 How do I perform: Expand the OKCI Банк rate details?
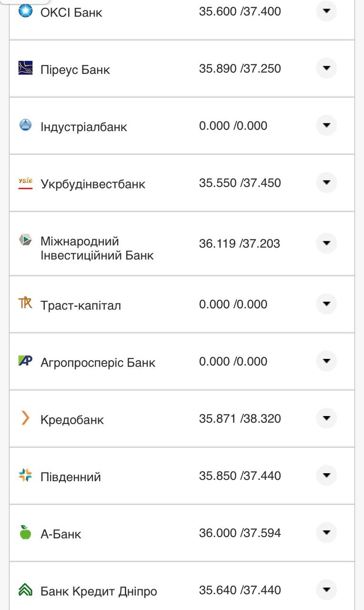(326, 11)
